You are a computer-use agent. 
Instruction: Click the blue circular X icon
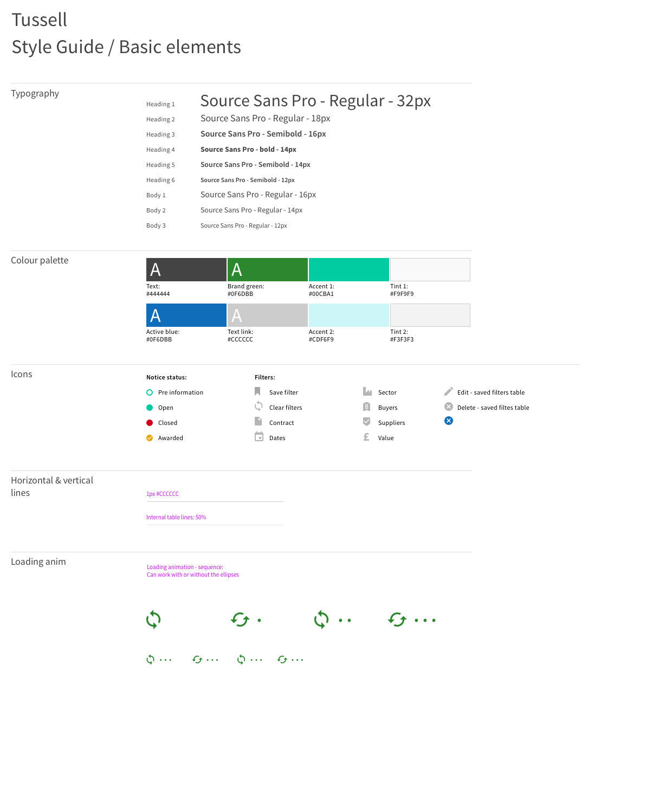pos(448,421)
